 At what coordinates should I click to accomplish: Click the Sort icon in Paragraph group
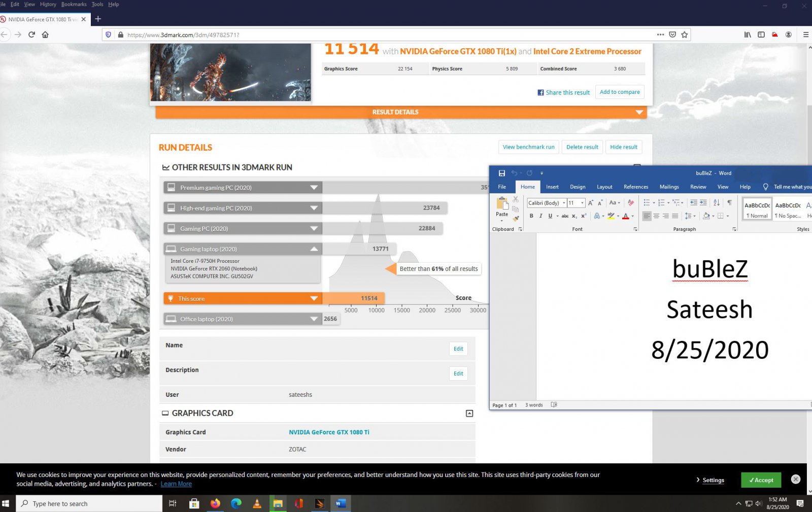(x=716, y=202)
